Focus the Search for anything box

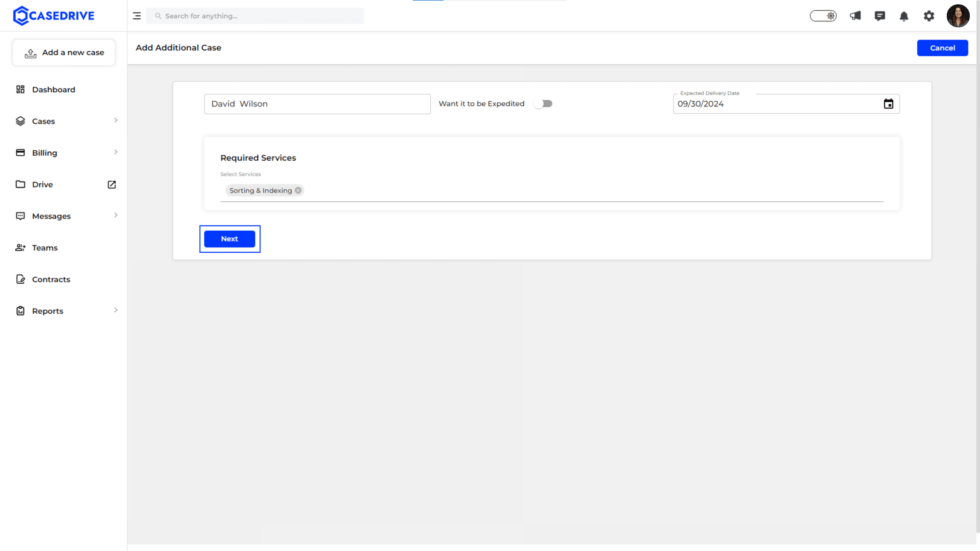(x=255, y=16)
